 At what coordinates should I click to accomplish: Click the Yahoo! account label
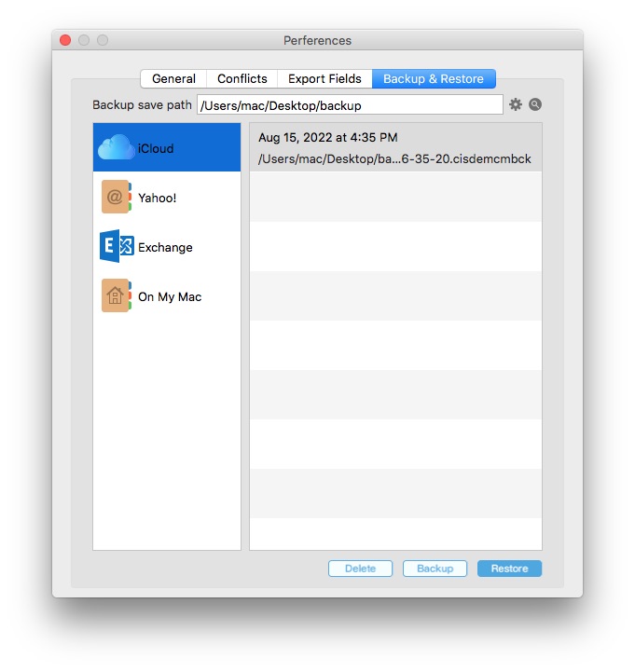tap(158, 198)
